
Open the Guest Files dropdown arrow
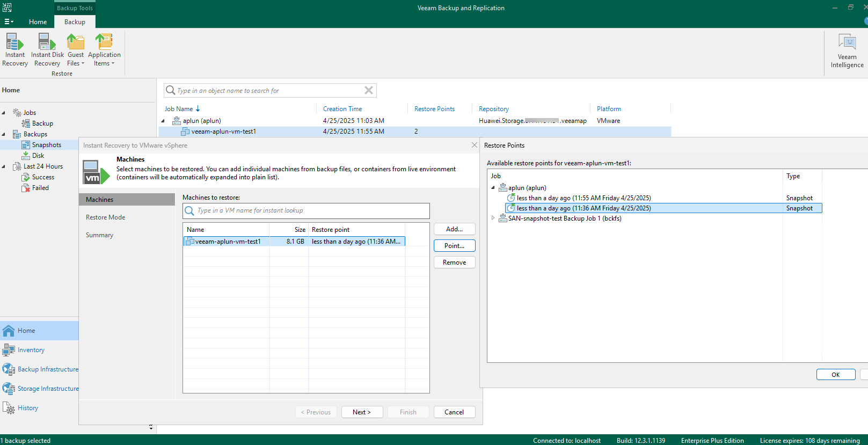[x=83, y=63]
